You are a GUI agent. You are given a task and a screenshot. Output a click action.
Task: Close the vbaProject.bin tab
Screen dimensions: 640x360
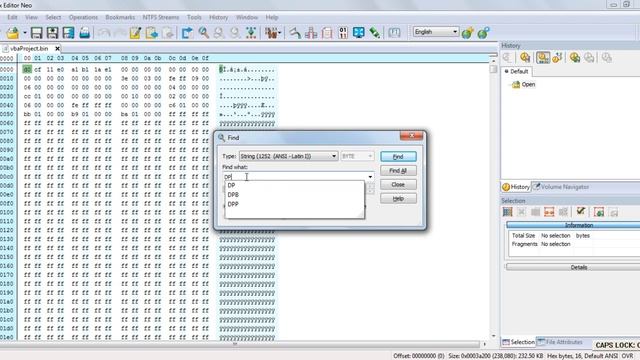[x=57, y=48]
